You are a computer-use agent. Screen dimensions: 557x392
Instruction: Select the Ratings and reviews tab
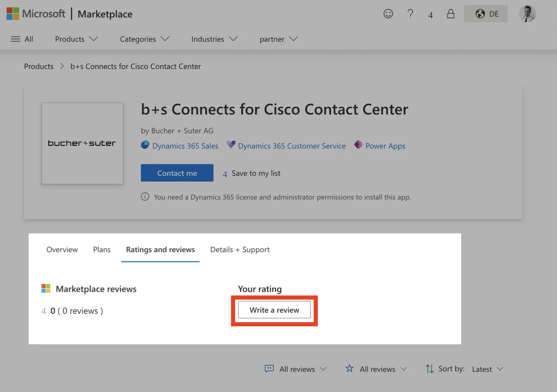[x=160, y=250]
